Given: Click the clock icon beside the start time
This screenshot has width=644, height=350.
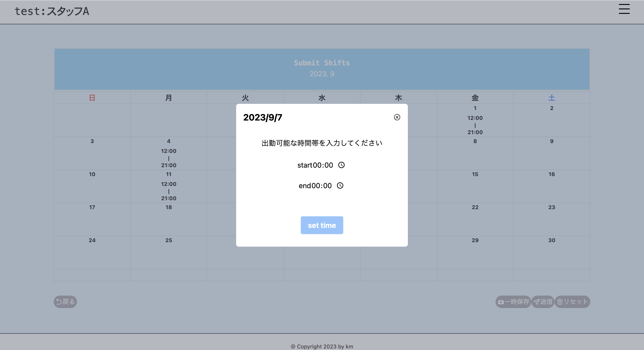Looking at the screenshot, I should 341,165.
